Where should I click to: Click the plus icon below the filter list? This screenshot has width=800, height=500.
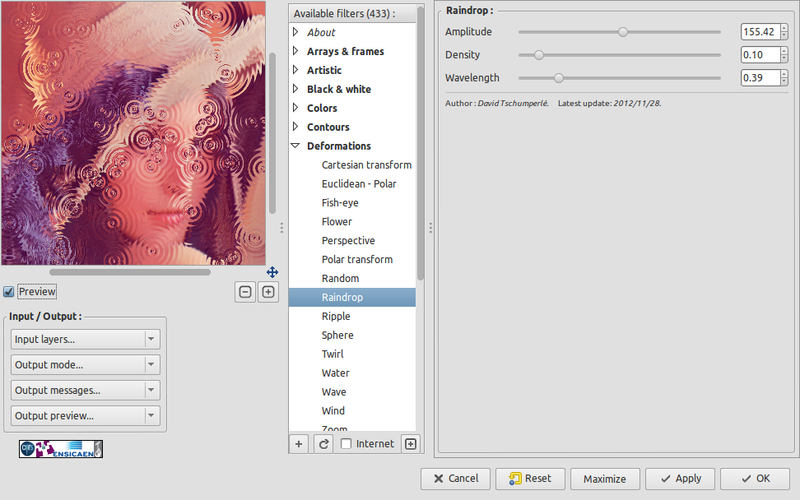(x=299, y=444)
